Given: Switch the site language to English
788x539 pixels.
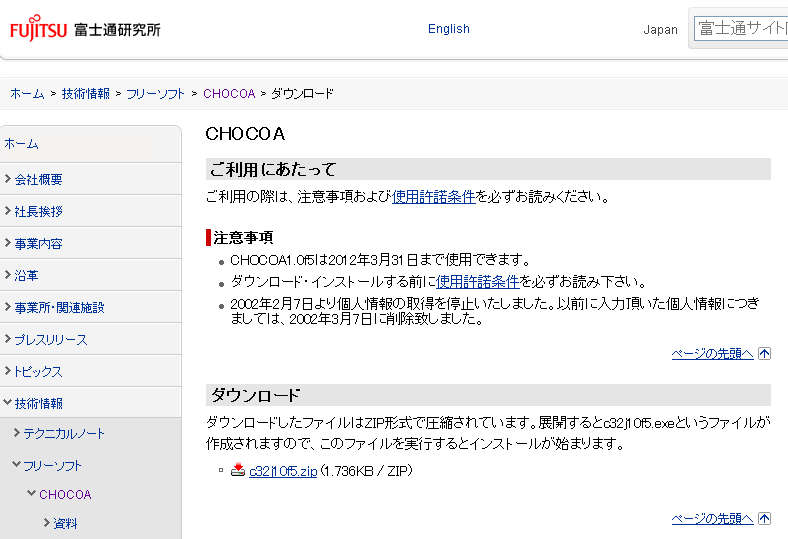Looking at the screenshot, I should (448, 29).
